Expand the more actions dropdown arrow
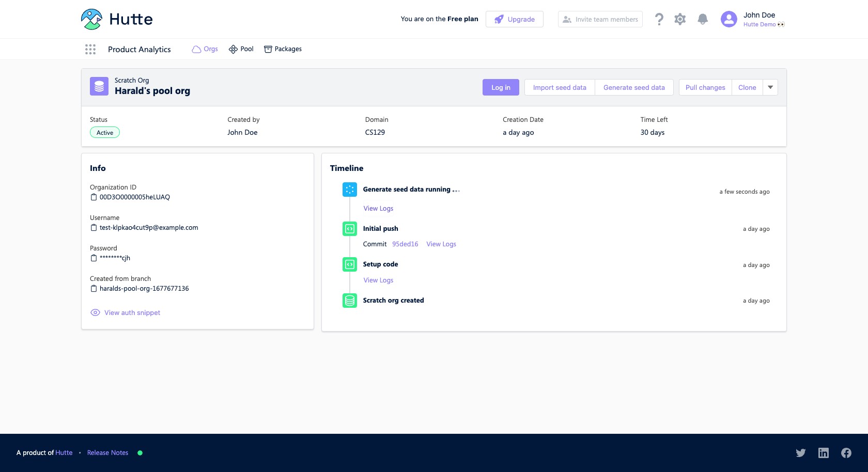The image size is (868, 472). pos(770,87)
